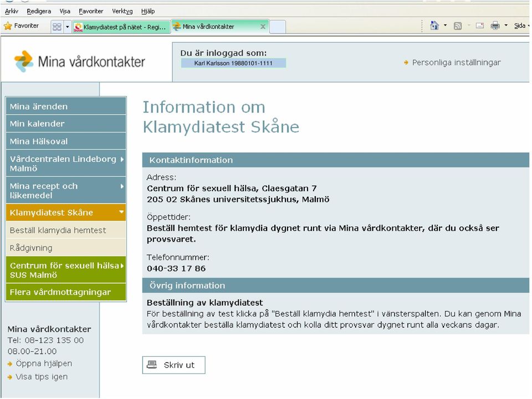This screenshot has height=399, width=532.
Task: Open Centrum för sexuell hälsa SUS Malmö
Action: click(66, 270)
